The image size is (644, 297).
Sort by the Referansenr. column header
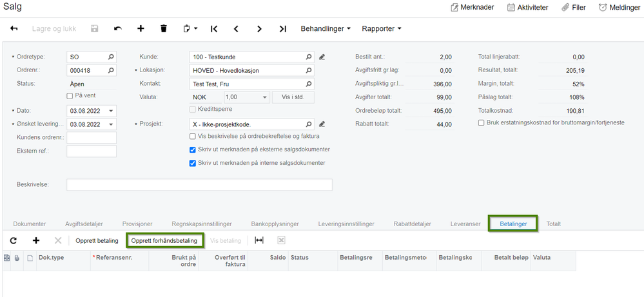click(x=120, y=260)
